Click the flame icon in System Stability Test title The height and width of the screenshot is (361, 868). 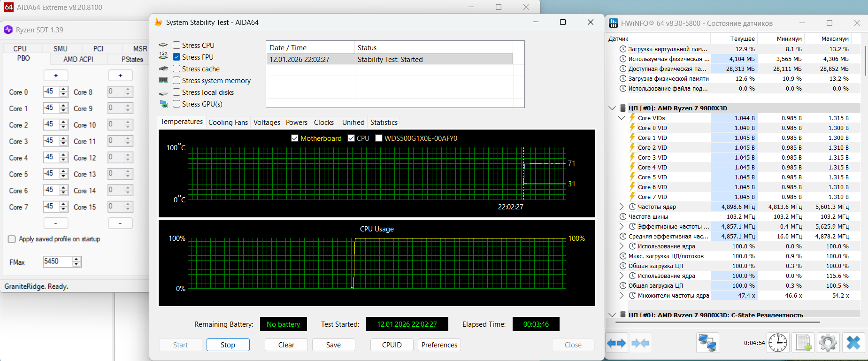(158, 22)
